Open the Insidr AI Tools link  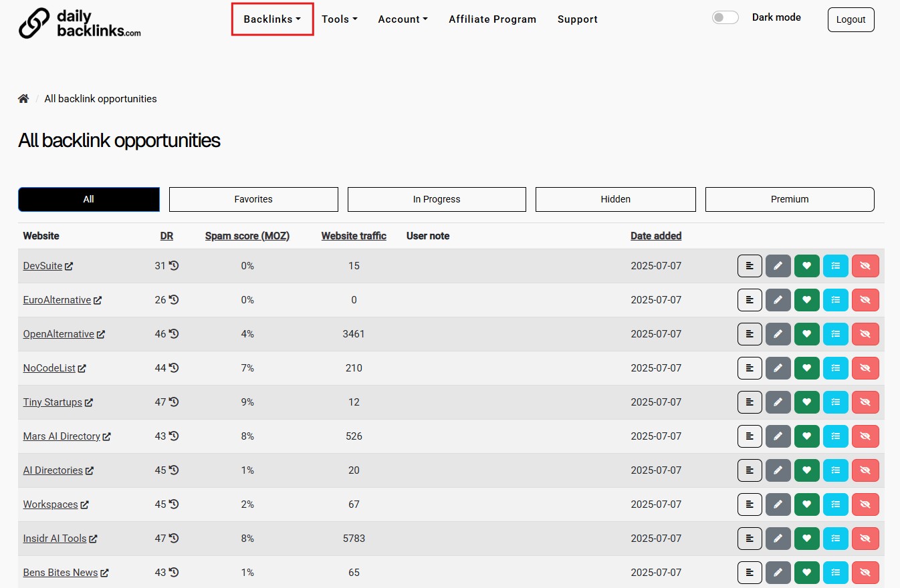tap(60, 539)
